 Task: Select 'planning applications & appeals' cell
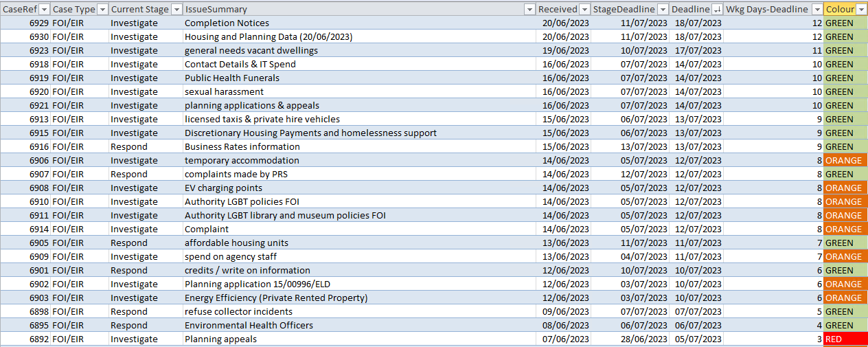pyautogui.click(x=359, y=105)
